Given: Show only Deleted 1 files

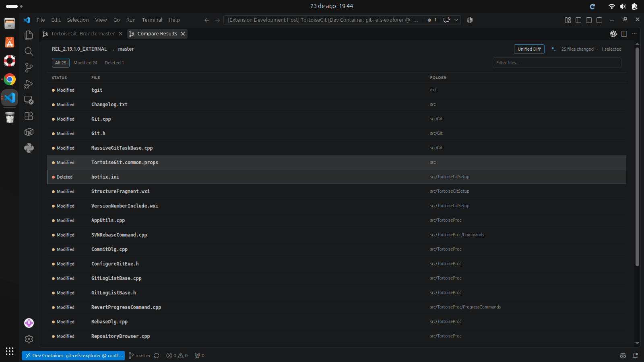Looking at the screenshot, I should tap(114, 63).
